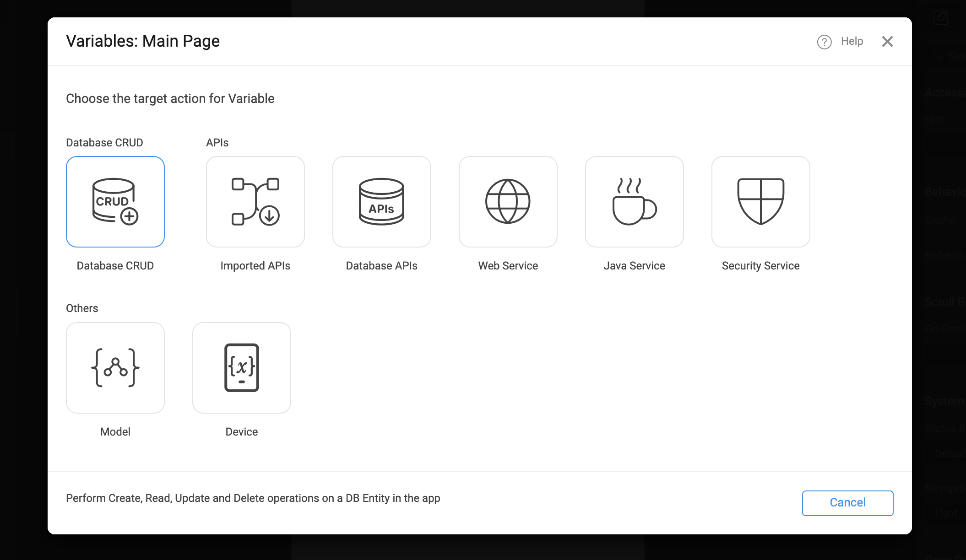Click the Web Service caption text
This screenshot has height=560, width=966.
pos(508,266)
